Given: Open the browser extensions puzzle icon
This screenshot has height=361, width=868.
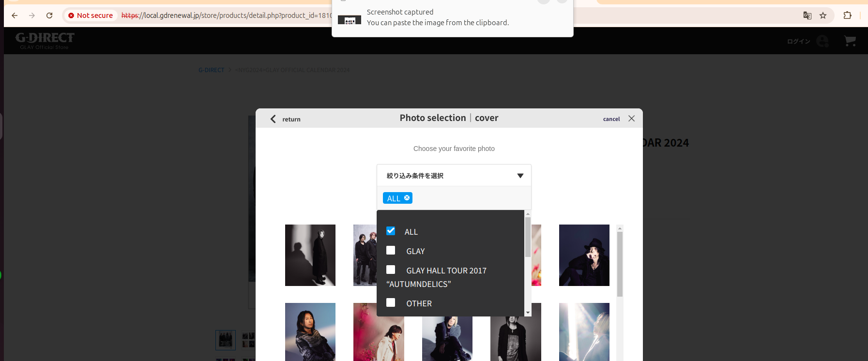Looking at the screenshot, I should point(847,15).
